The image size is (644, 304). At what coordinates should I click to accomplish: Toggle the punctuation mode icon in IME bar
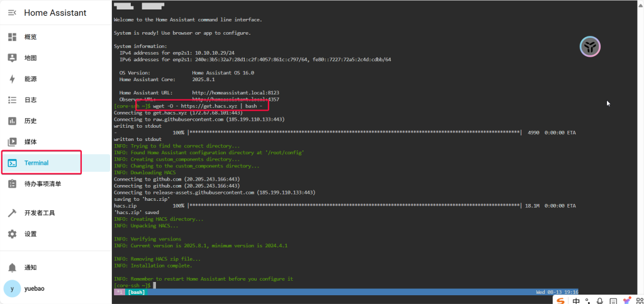[x=588, y=301]
